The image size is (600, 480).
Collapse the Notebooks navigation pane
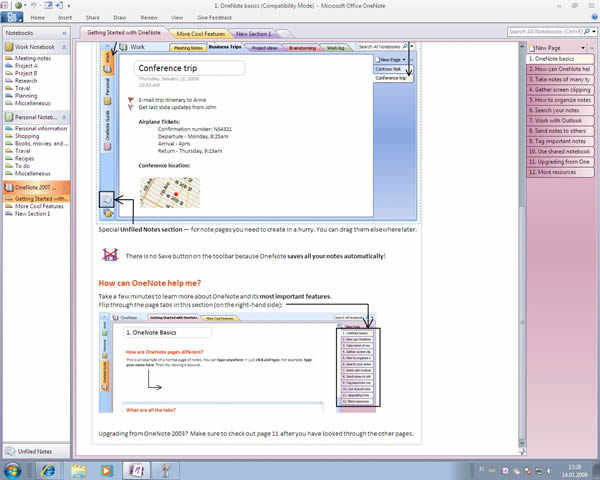[64, 33]
